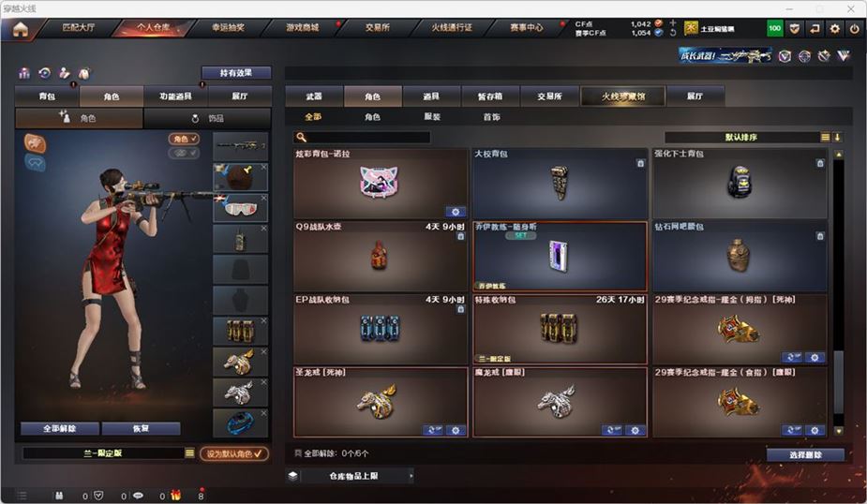The width and height of the screenshot is (867, 504).
Task: Expand the 兰-限定版 character list
Action: pos(189,453)
